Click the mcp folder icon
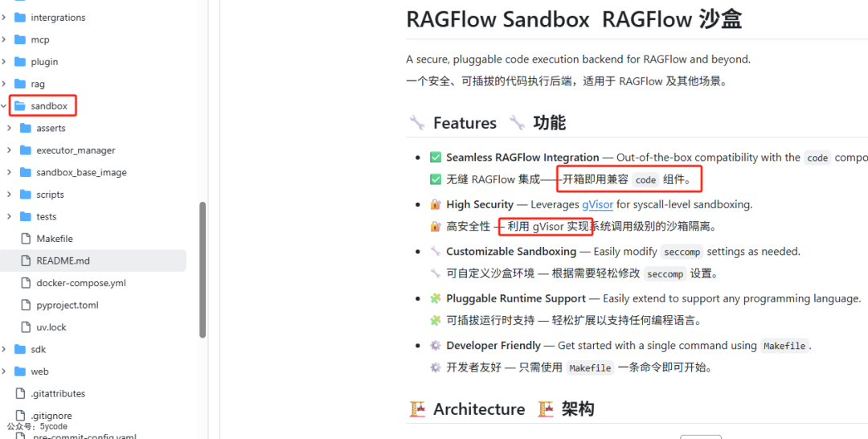This screenshot has width=868, height=439. pyautogui.click(x=20, y=39)
